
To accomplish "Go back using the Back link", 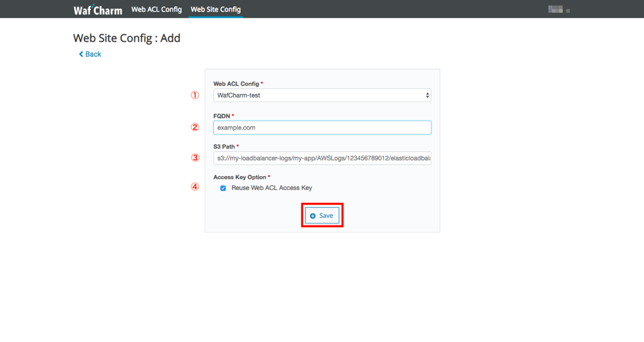I will (x=93, y=54).
